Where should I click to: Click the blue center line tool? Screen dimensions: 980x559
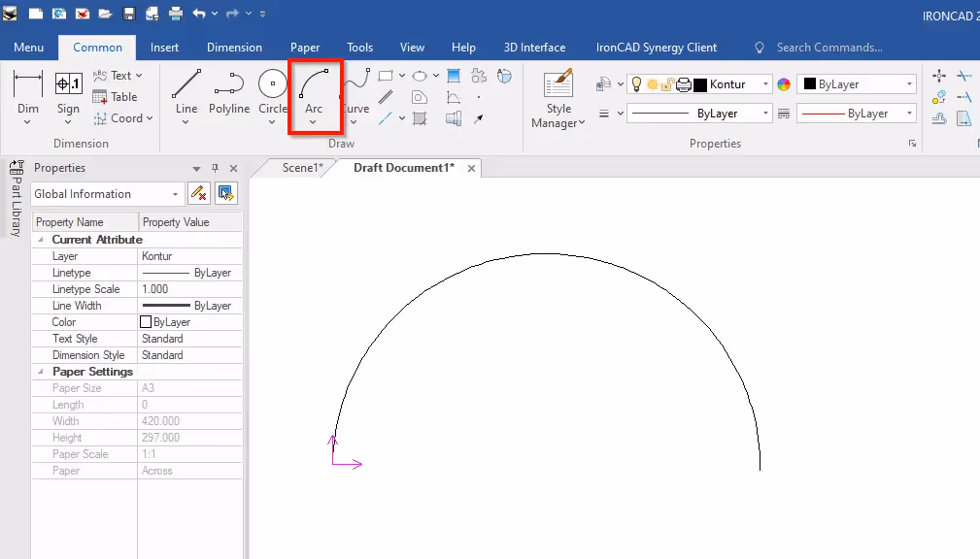pyautogui.click(x=386, y=118)
